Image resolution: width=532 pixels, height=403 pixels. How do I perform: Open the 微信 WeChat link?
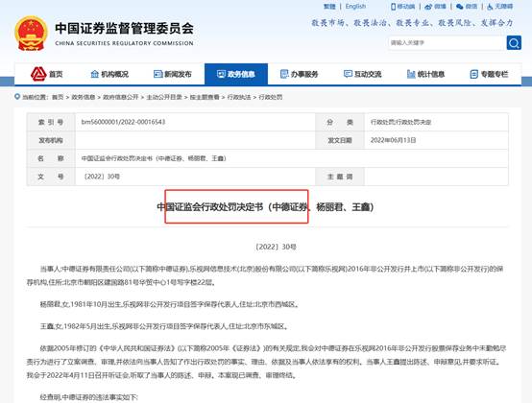[467, 7]
